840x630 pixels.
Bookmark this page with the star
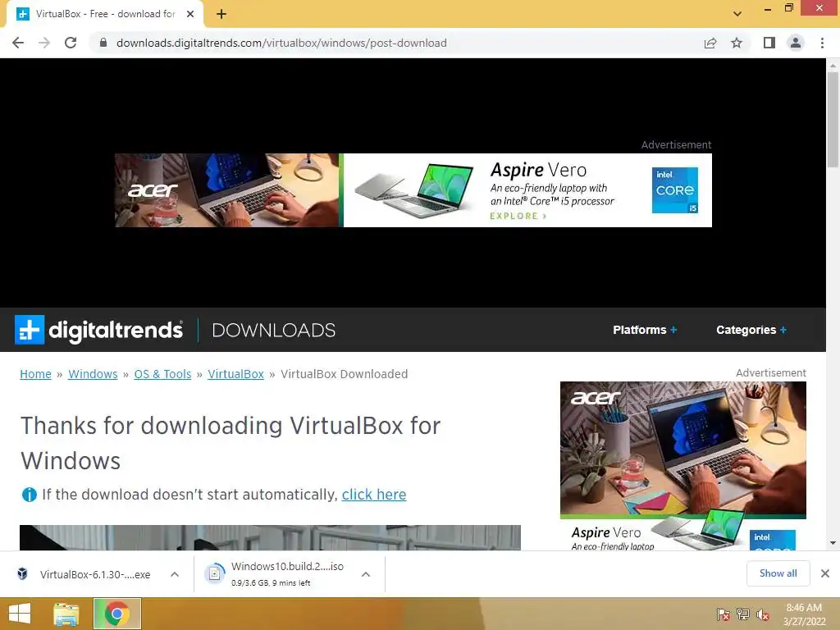click(x=737, y=43)
